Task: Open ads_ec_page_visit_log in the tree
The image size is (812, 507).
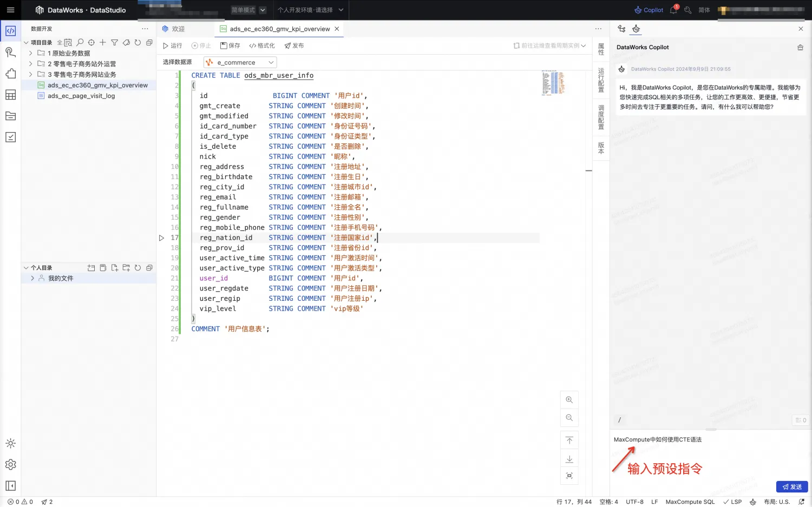Action: [81, 96]
